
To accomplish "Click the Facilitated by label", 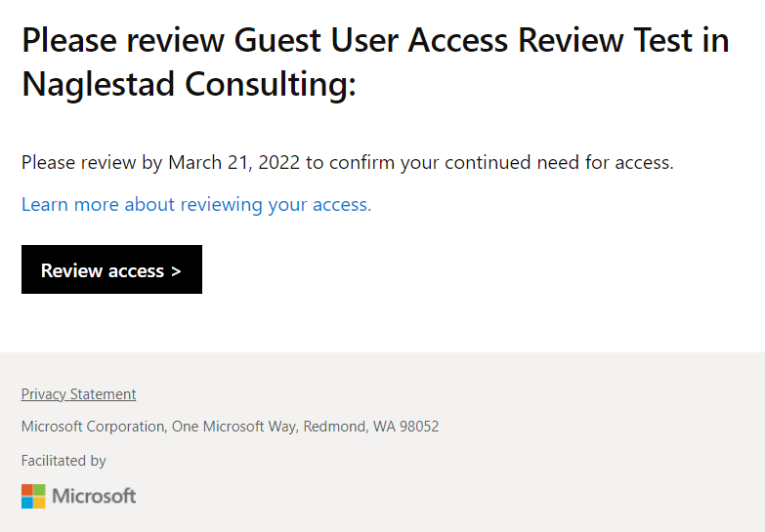I will (64, 461).
